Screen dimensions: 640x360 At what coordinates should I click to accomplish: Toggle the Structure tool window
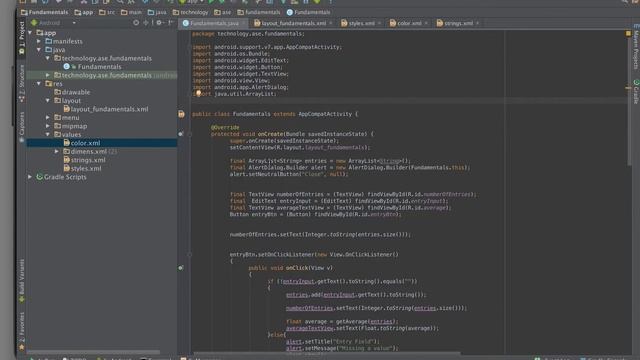coord(22,83)
